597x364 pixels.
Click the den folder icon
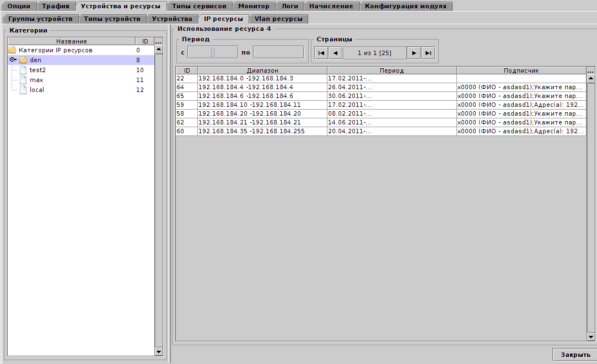pyautogui.click(x=23, y=60)
